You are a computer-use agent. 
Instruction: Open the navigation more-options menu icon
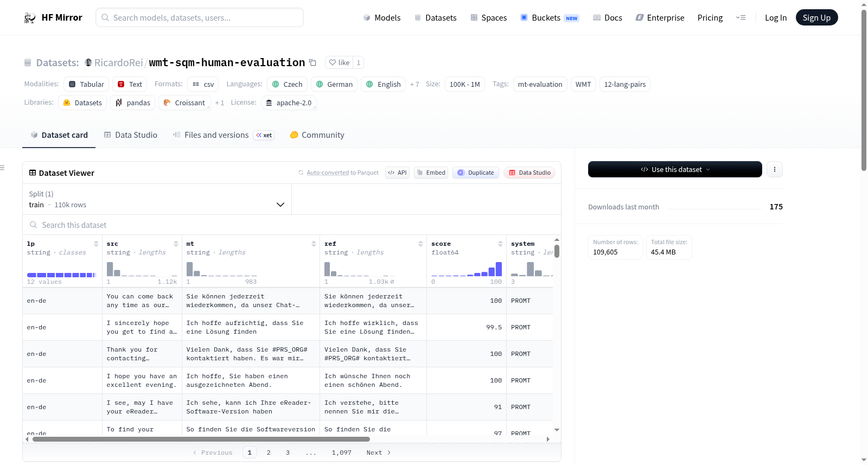click(741, 18)
